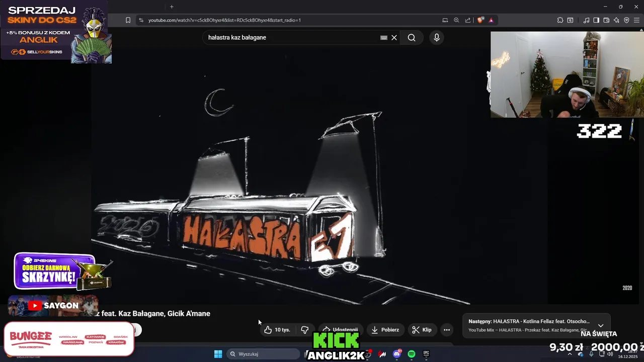Viewport: 644px width, 362px height.
Task: Click the Pobierz download button
Action: click(385, 330)
